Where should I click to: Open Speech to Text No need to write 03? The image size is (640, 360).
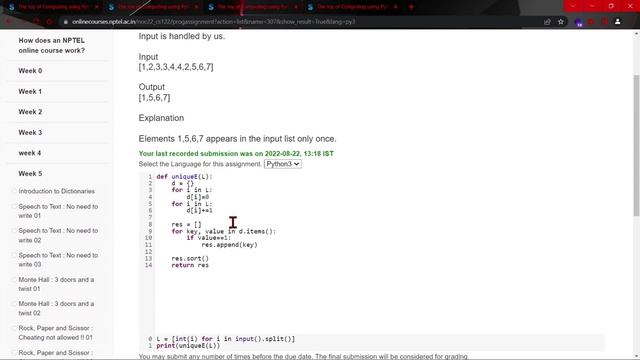click(x=58, y=260)
